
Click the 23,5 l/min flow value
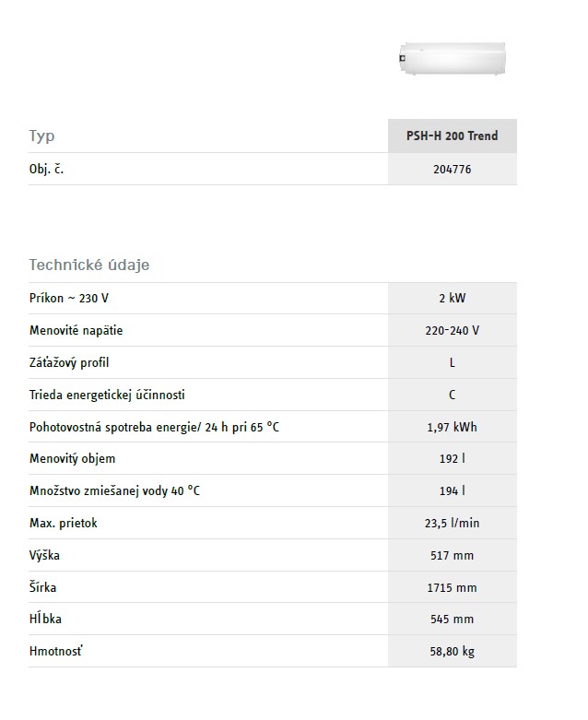[x=452, y=523]
